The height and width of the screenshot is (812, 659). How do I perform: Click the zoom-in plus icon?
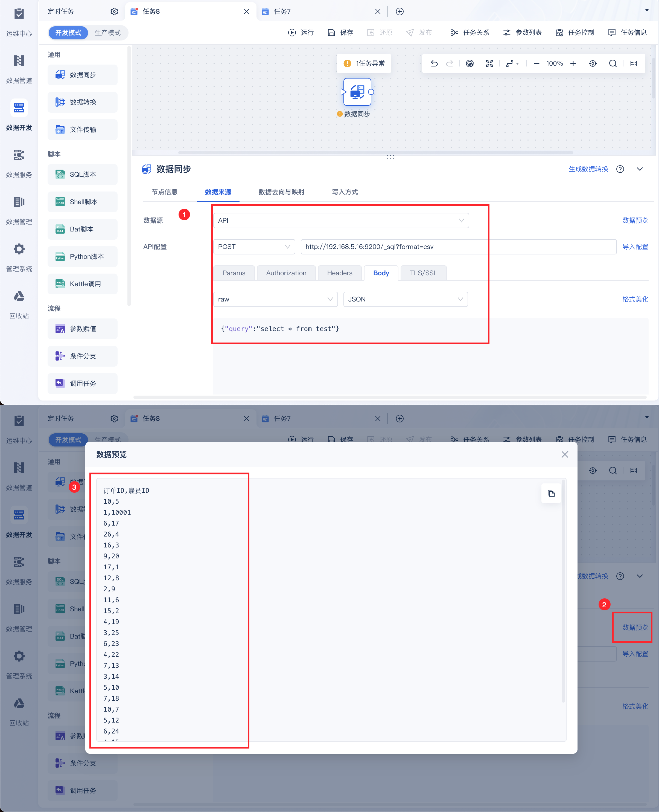coord(573,63)
